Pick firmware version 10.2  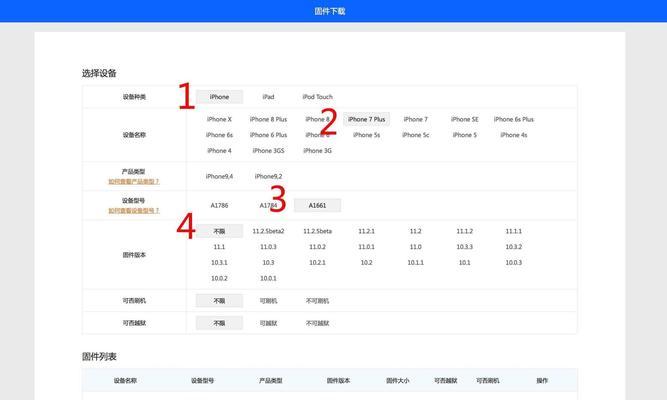pyautogui.click(x=367, y=263)
